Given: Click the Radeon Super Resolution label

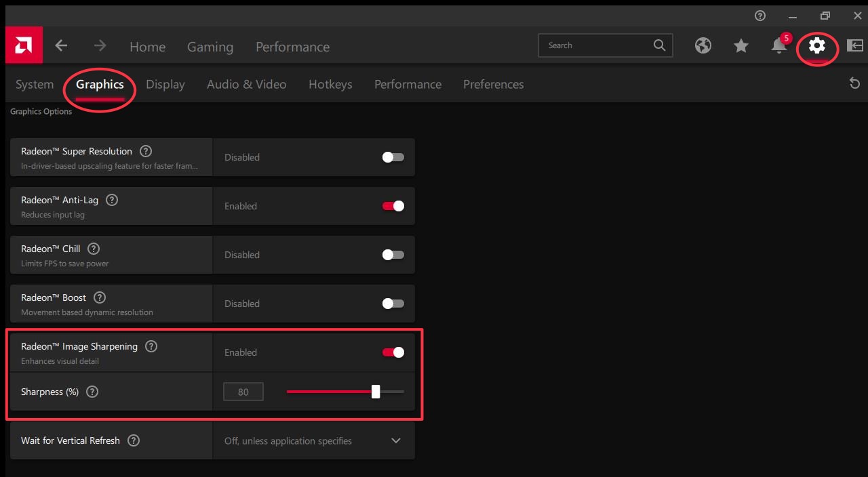Looking at the screenshot, I should 77,151.
